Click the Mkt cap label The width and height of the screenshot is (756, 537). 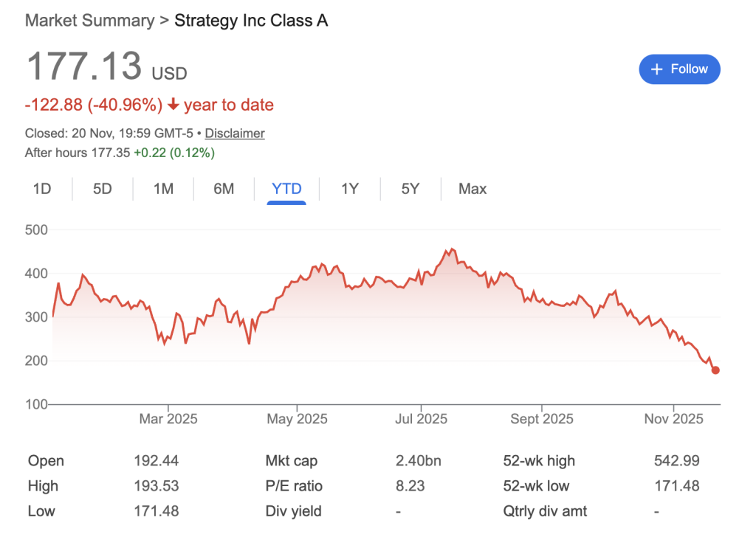(x=292, y=461)
